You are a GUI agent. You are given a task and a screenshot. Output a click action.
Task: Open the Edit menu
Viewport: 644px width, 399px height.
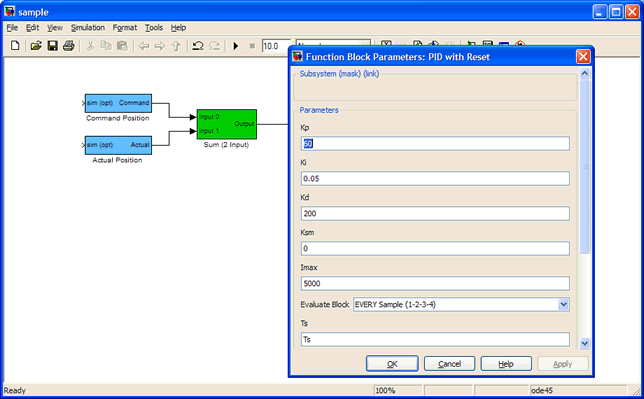[32, 28]
